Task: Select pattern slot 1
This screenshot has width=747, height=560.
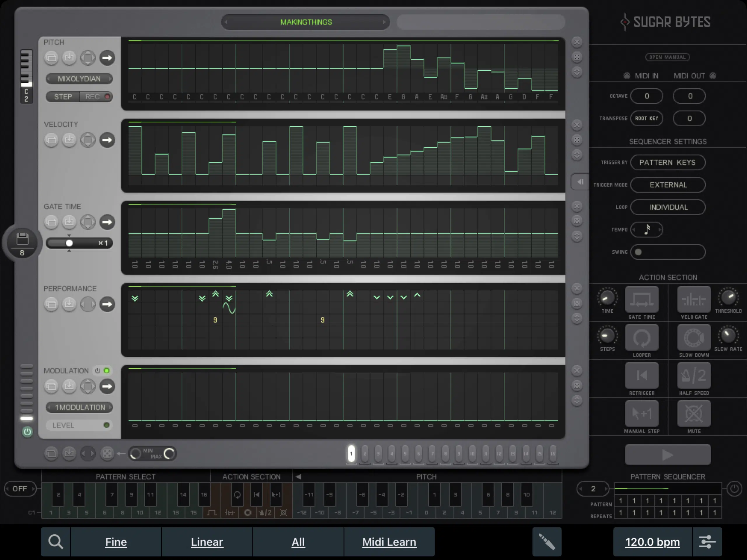Action: click(351, 453)
